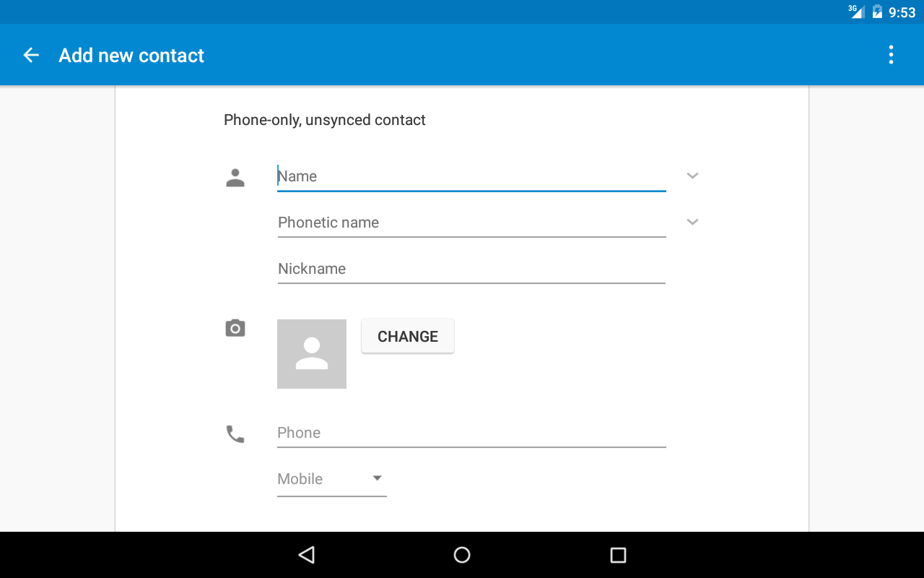924x578 pixels.
Task: Click the 3G signal status icon
Action: pos(856,12)
